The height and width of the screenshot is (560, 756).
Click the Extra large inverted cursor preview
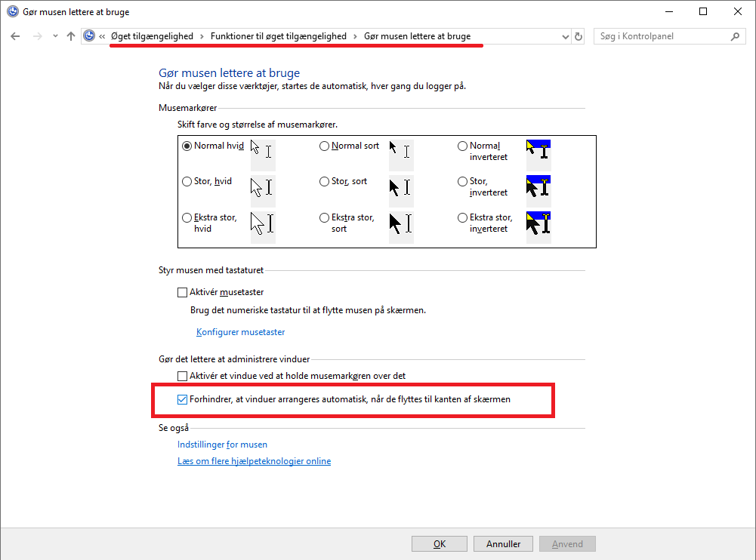click(x=538, y=223)
